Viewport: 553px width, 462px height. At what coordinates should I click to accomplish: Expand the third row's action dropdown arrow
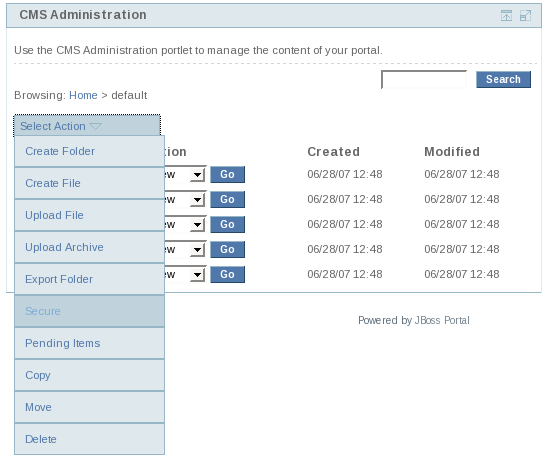click(x=198, y=225)
